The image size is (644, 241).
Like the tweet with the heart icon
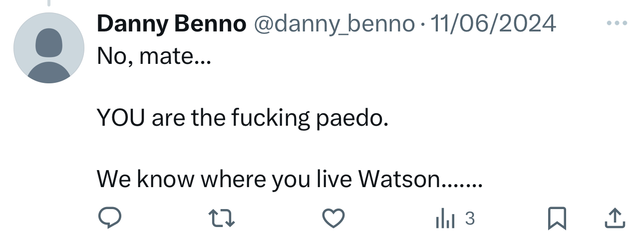(x=333, y=219)
